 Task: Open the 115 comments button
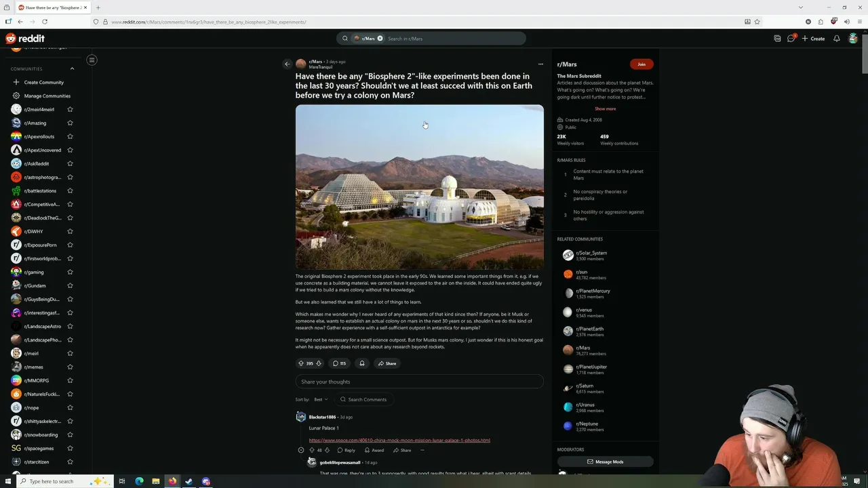point(339,363)
